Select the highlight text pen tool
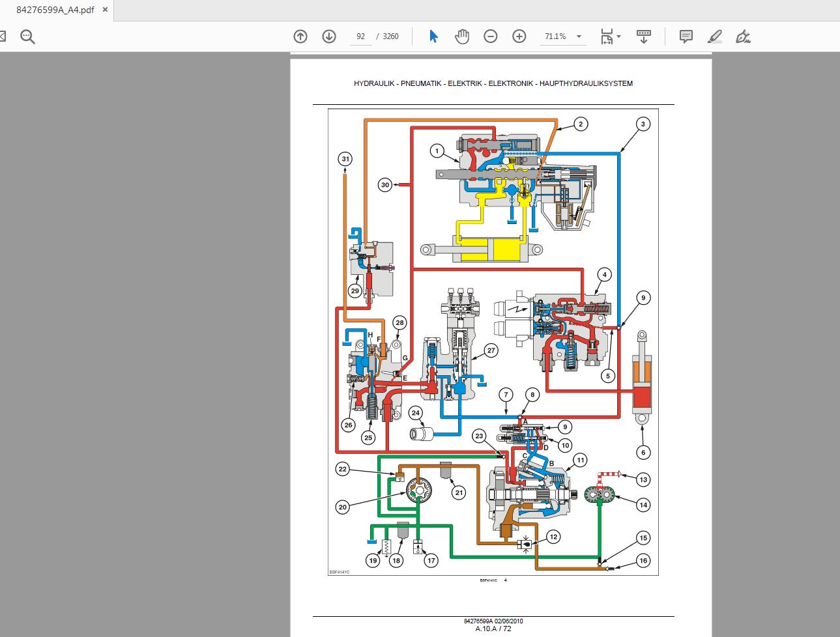The height and width of the screenshot is (637, 840). (x=715, y=36)
